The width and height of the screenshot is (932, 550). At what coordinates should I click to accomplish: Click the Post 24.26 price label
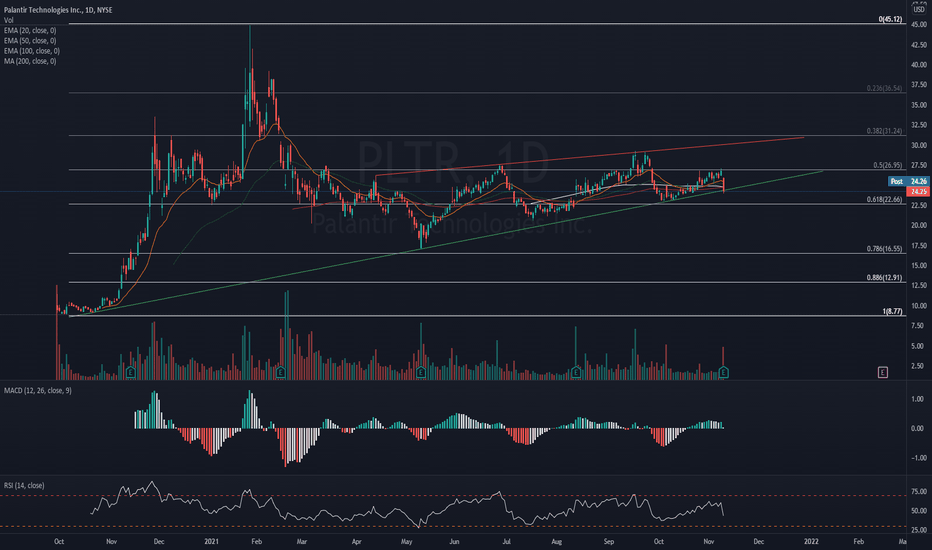pos(908,181)
